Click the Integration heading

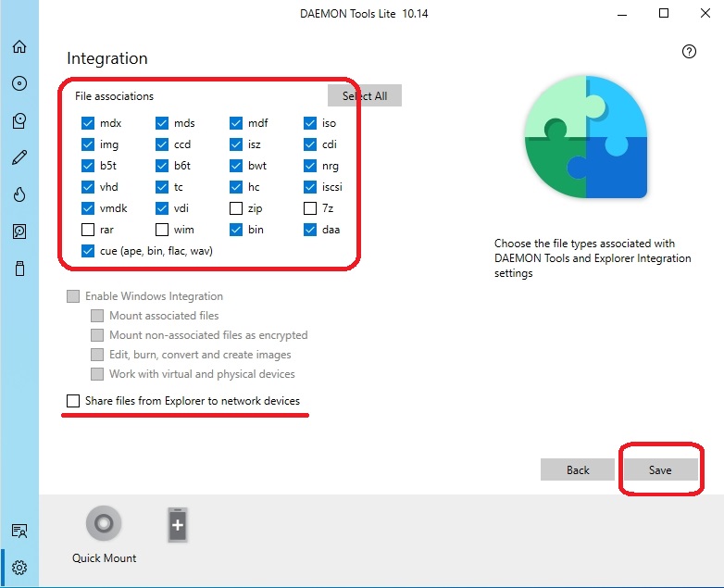[107, 58]
